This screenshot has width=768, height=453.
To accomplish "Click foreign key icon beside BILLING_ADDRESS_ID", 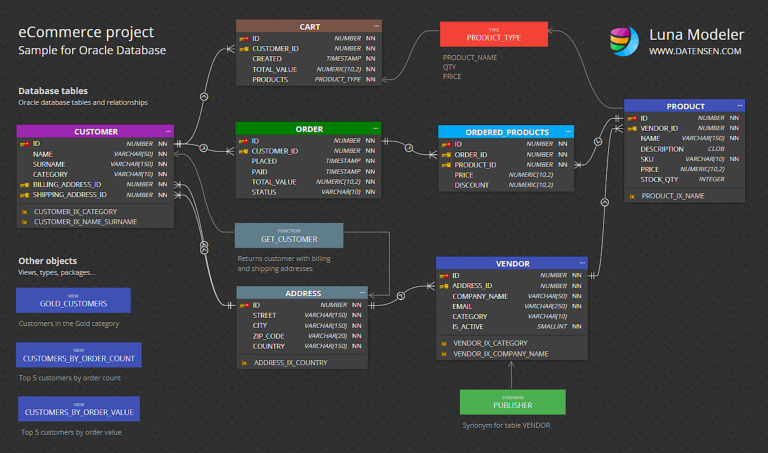I will pyautogui.click(x=24, y=185).
